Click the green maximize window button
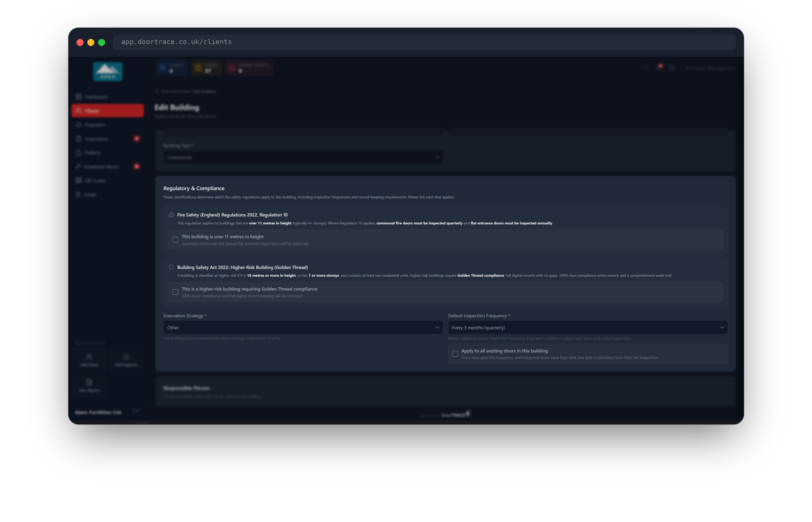 (x=102, y=42)
